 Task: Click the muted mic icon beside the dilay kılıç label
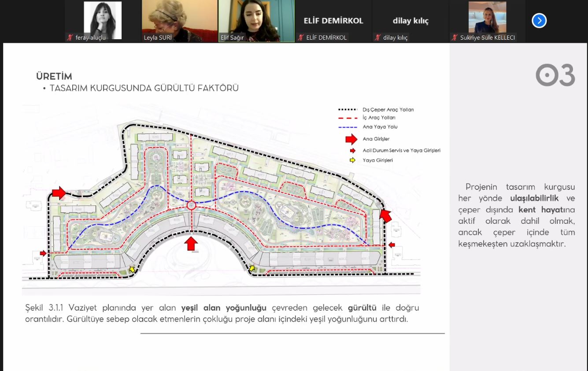[377, 38]
